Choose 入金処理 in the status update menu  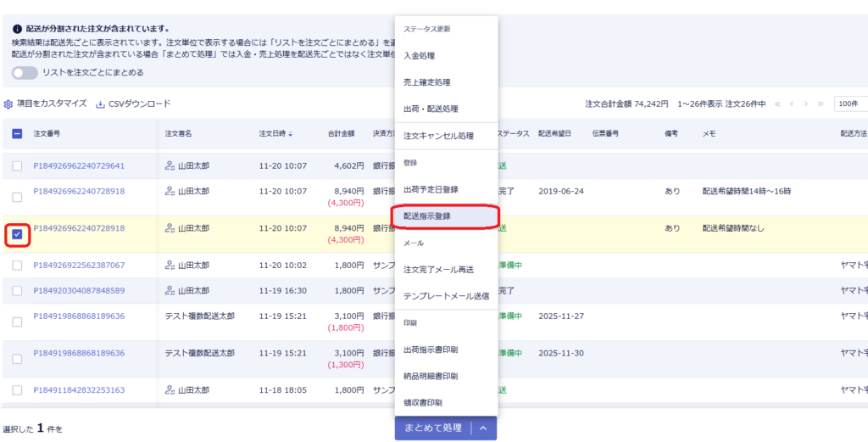pyautogui.click(x=419, y=55)
